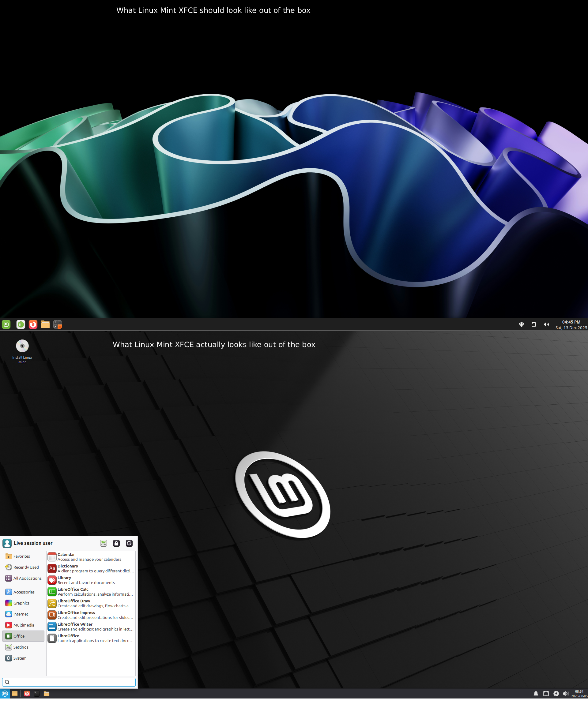Click the lock screen icon in menu
The height and width of the screenshot is (704, 588).
[x=116, y=543]
